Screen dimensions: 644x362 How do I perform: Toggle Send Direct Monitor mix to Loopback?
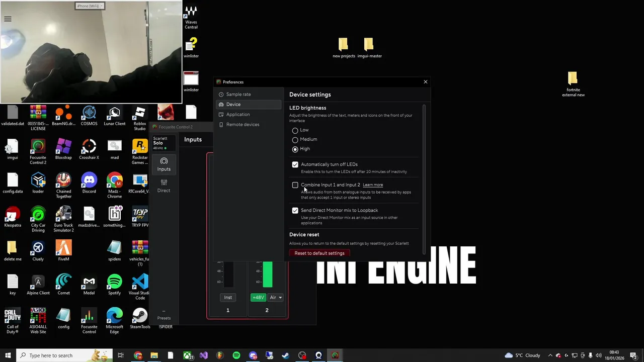(295, 211)
